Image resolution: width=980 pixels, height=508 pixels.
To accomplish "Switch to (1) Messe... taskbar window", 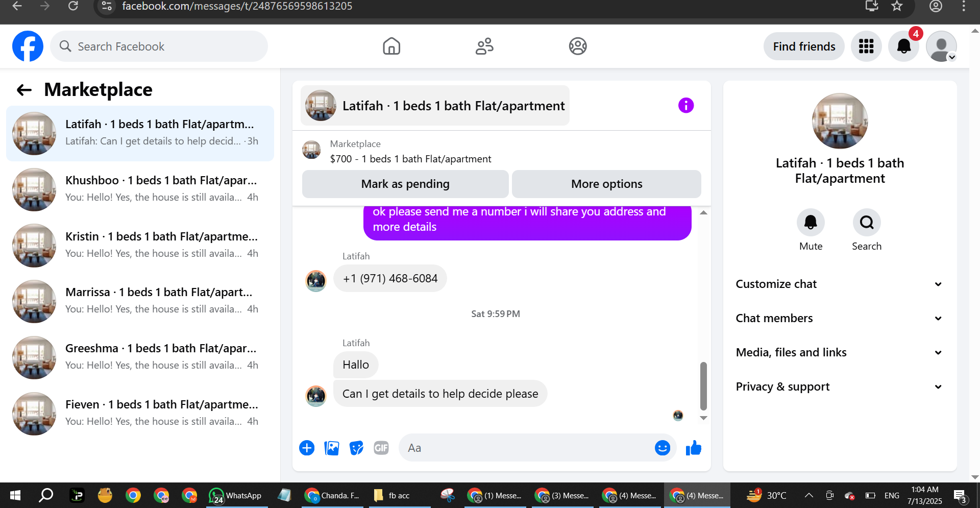I will click(495, 496).
